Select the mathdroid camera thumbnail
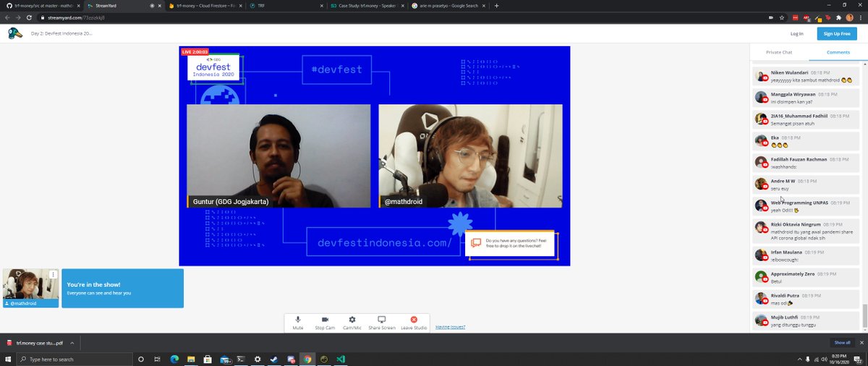Image resolution: width=868 pixels, height=366 pixels. pyautogui.click(x=30, y=288)
